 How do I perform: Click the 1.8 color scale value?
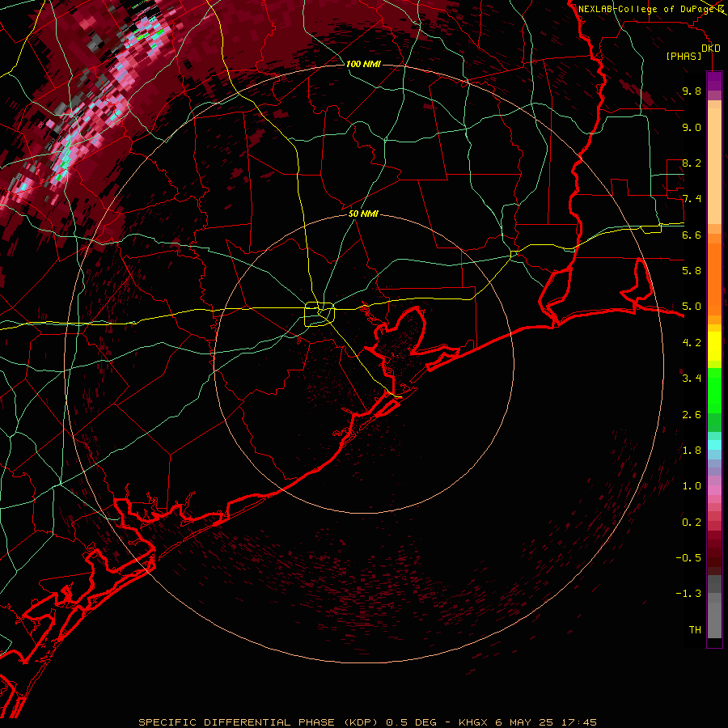pos(692,450)
